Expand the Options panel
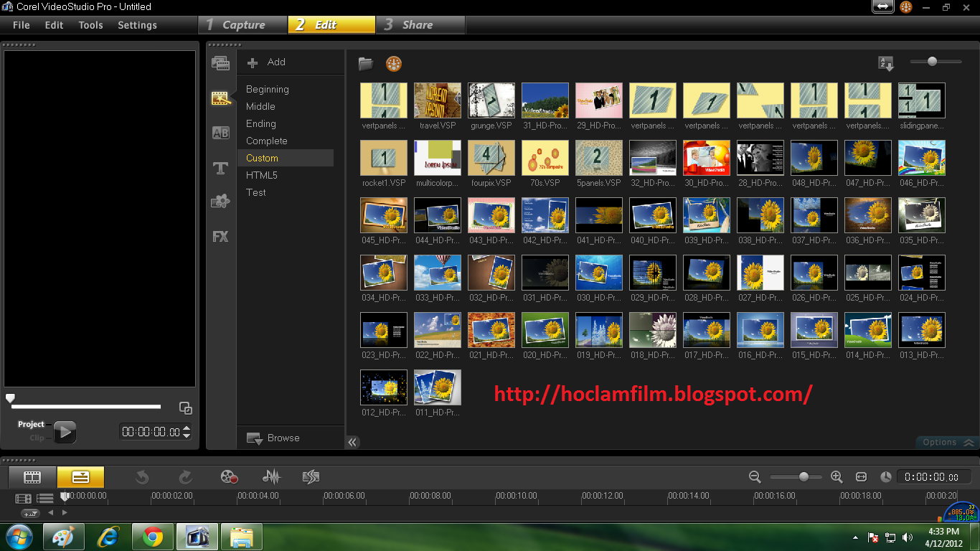This screenshot has width=980, height=551. (x=948, y=443)
